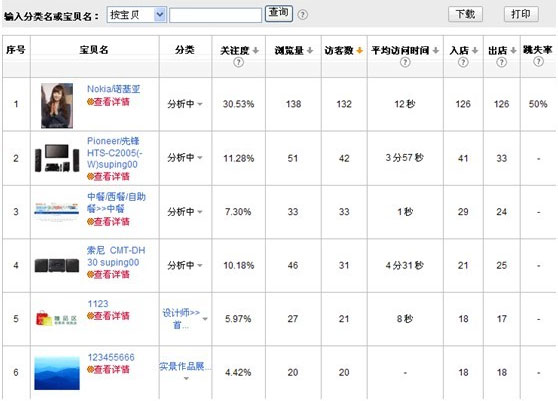
Task: Sort by 访客数 orange arrow
Action: point(359,51)
